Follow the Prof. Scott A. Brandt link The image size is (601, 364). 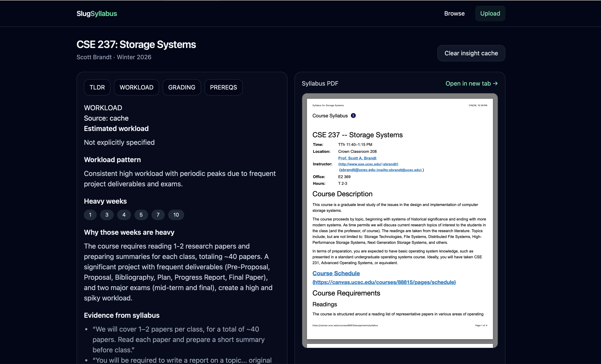tap(357, 158)
